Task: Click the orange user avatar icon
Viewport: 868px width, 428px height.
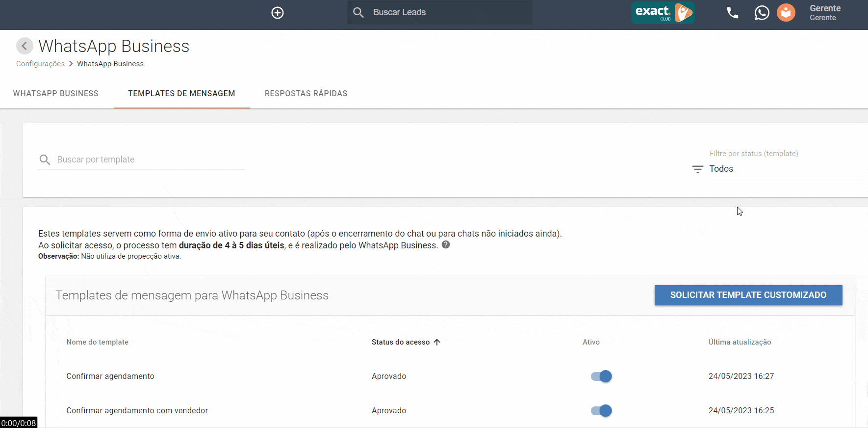Action: coord(786,13)
